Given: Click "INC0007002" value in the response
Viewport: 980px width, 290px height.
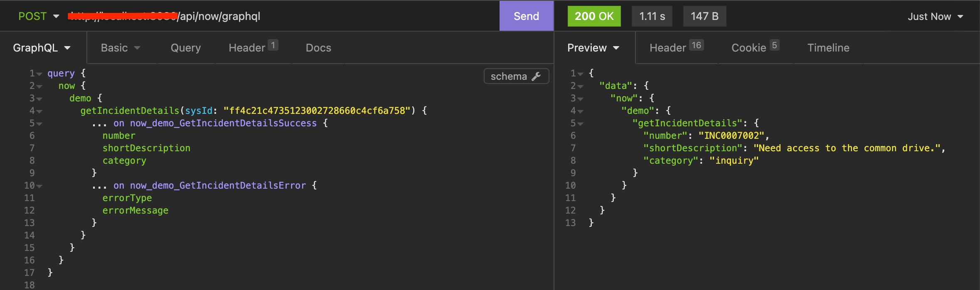Looking at the screenshot, I should pos(731,135).
